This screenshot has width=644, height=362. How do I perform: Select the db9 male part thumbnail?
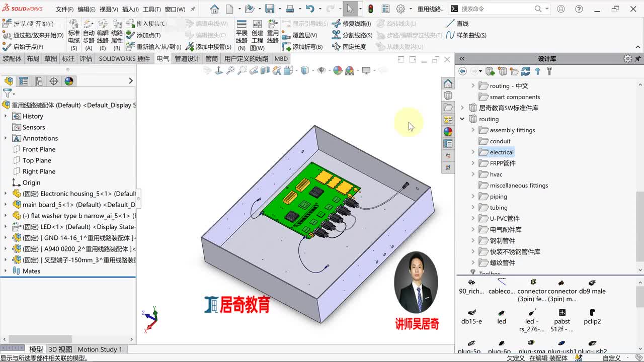click(592, 287)
